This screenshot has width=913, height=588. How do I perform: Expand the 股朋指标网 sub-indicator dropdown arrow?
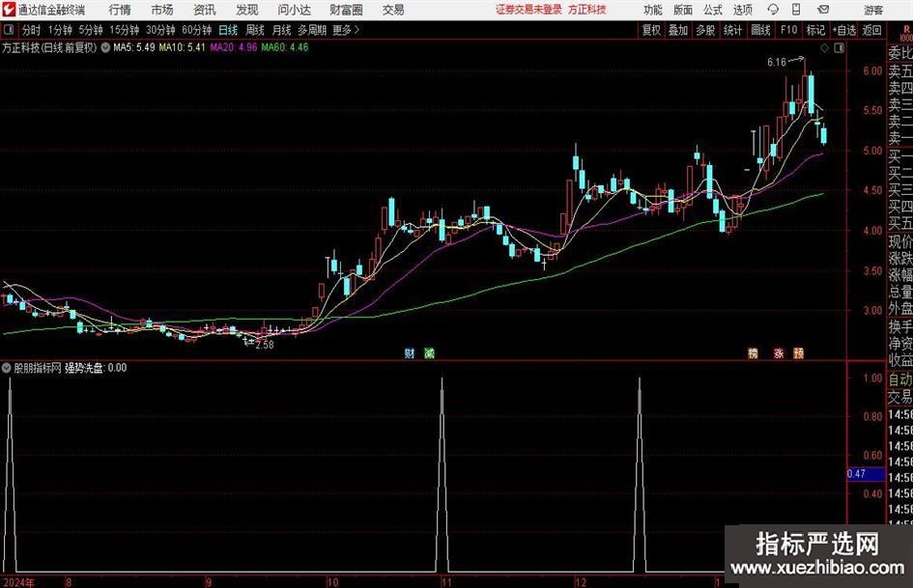(x=7, y=367)
